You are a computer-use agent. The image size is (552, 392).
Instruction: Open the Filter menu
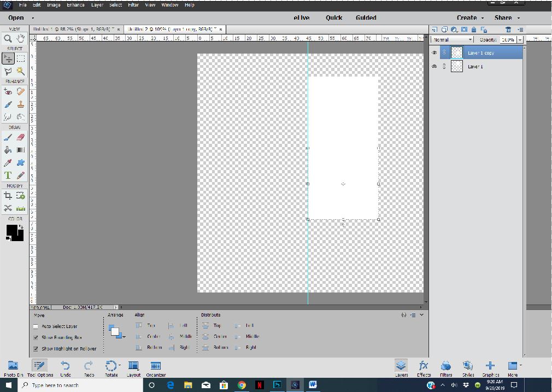tap(133, 5)
